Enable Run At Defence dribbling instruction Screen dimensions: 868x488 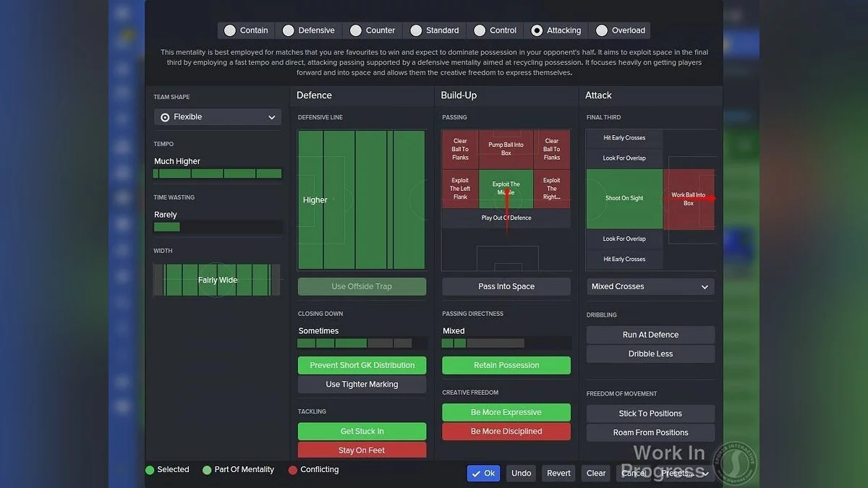650,334
